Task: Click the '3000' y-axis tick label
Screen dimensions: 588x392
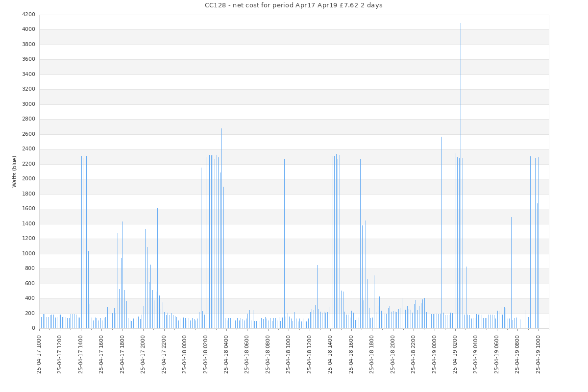Action: pos(28,104)
